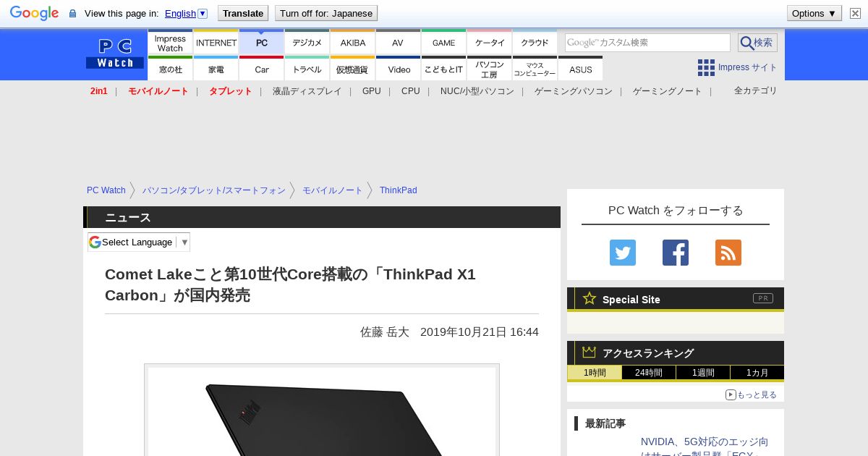The height and width of the screenshot is (456, 868).
Task: Click the 2in1 category link
Action: pyautogui.click(x=99, y=91)
